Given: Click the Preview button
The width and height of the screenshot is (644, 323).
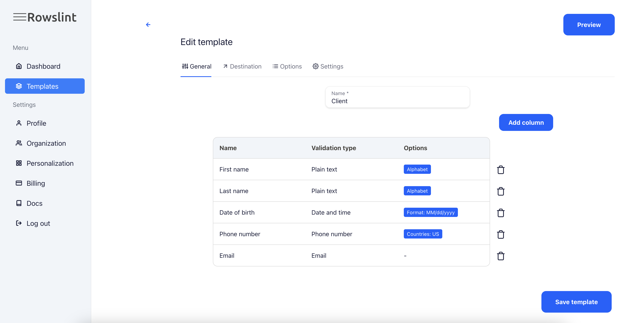Looking at the screenshot, I should [589, 24].
